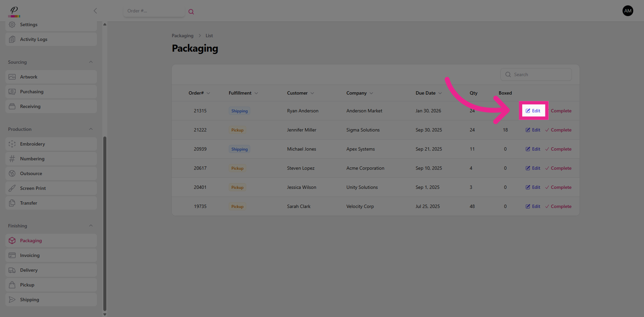Collapse the Production section chevron
644x317 pixels.
point(91,129)
